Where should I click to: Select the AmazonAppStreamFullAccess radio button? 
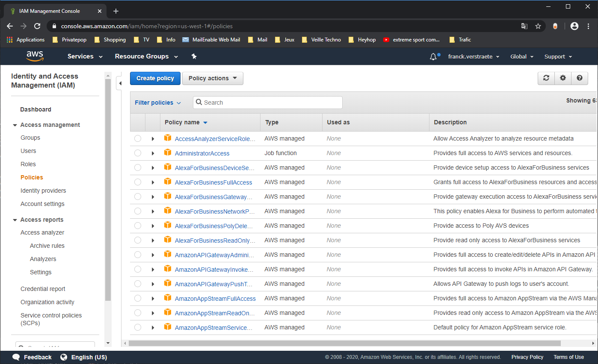(138, 298)
